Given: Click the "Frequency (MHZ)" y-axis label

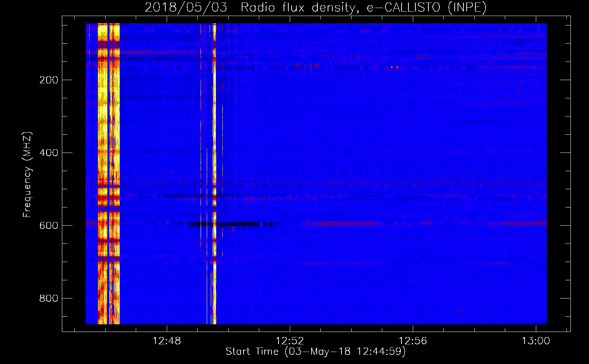Looking at the screenshot, I should click(27, 174).
